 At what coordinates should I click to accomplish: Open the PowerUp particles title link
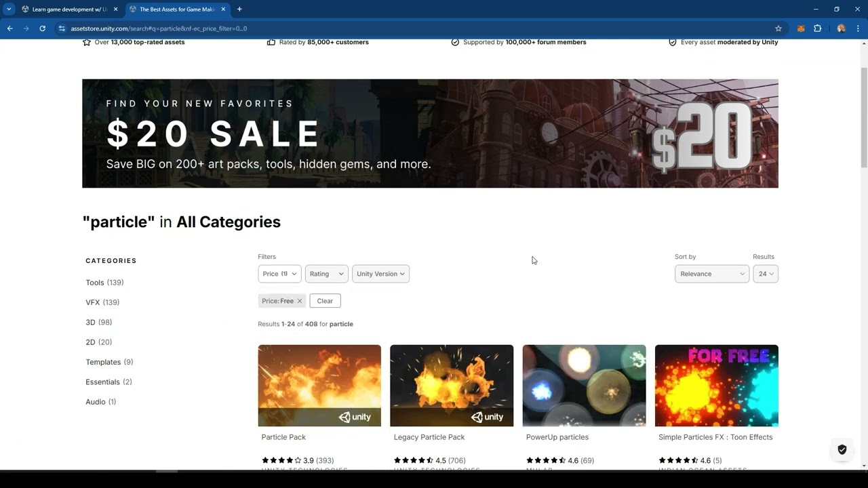pyautogui.click(x=557, y=437)
